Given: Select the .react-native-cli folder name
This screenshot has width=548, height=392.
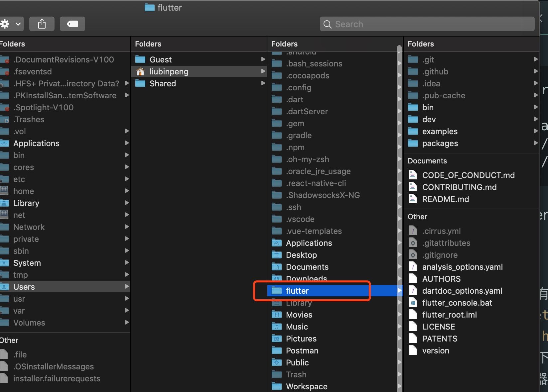Looking at the screenshot, I should 316,183.
